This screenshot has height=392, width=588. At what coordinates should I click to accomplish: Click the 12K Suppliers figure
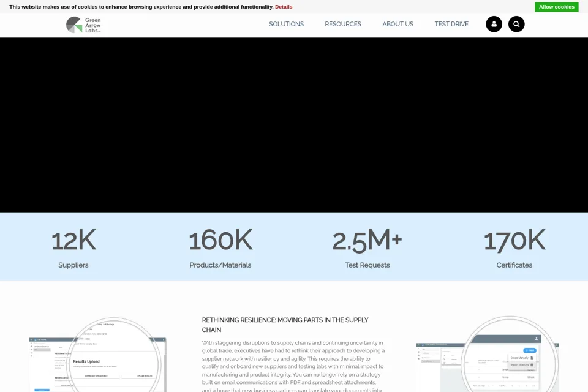point(73,240)
